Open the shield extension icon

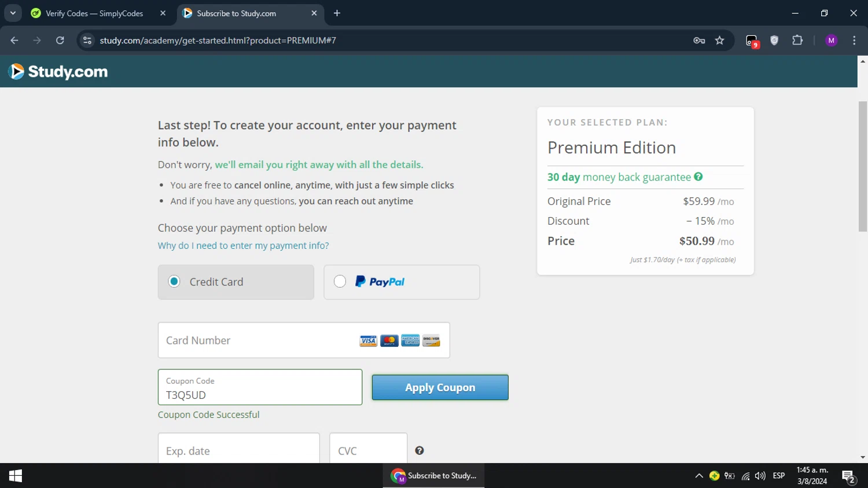pyautogui.click(x=774, y=41)
